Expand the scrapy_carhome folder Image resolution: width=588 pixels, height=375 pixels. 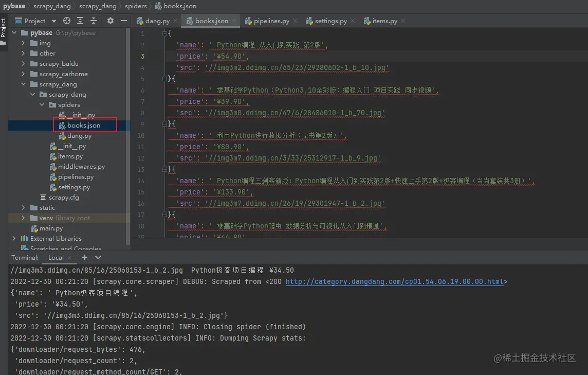(23, 74)
